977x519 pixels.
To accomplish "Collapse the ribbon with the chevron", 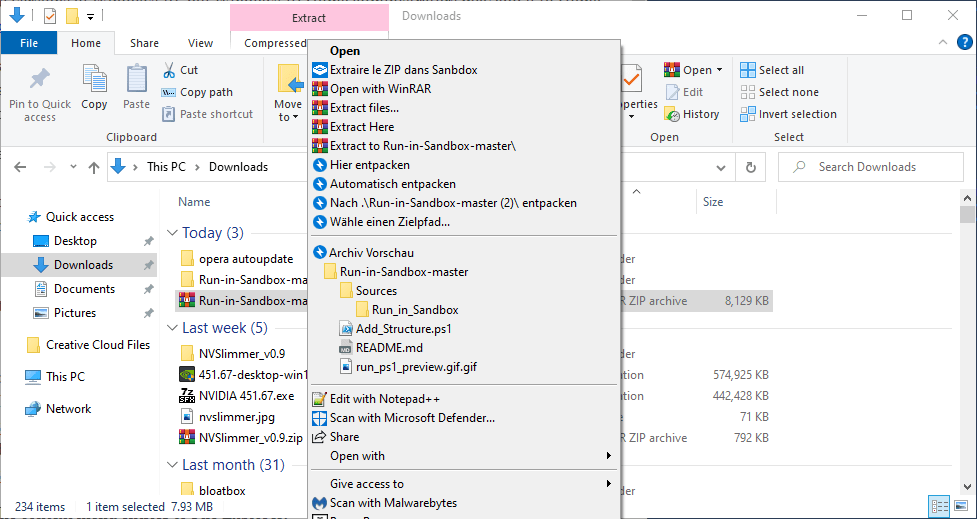I will click(943, 43).
